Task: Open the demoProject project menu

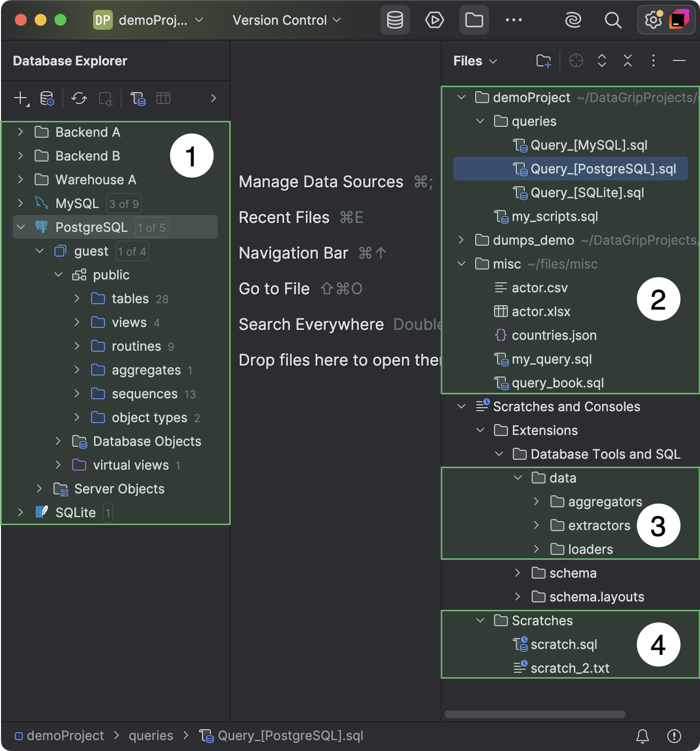Action: coord(149,20)
